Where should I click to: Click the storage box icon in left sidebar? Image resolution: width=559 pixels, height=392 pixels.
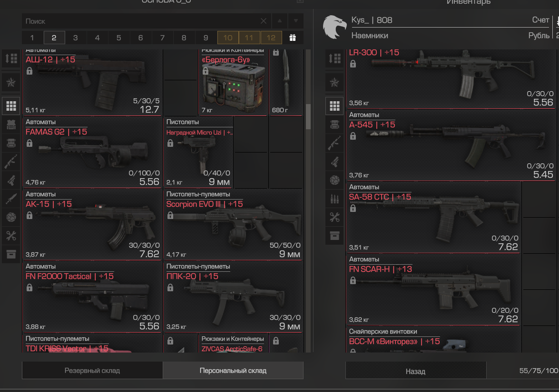[11, 254]
